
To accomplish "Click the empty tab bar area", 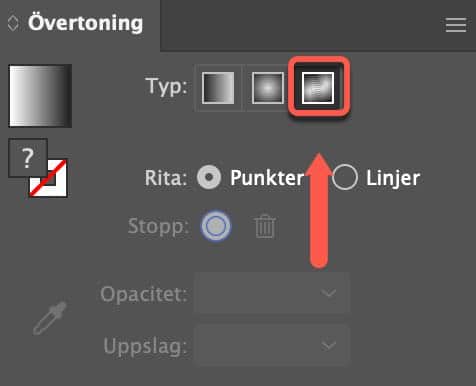I will 300,25.
